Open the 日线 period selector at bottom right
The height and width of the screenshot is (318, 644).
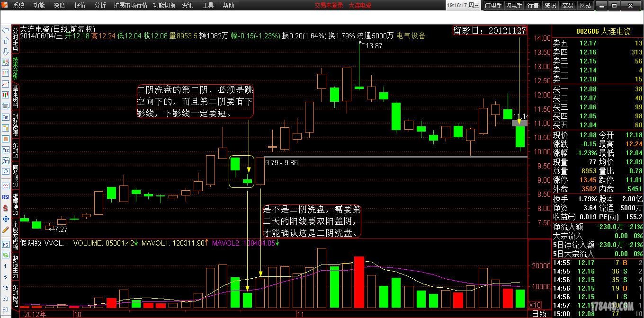pos(539,314)
